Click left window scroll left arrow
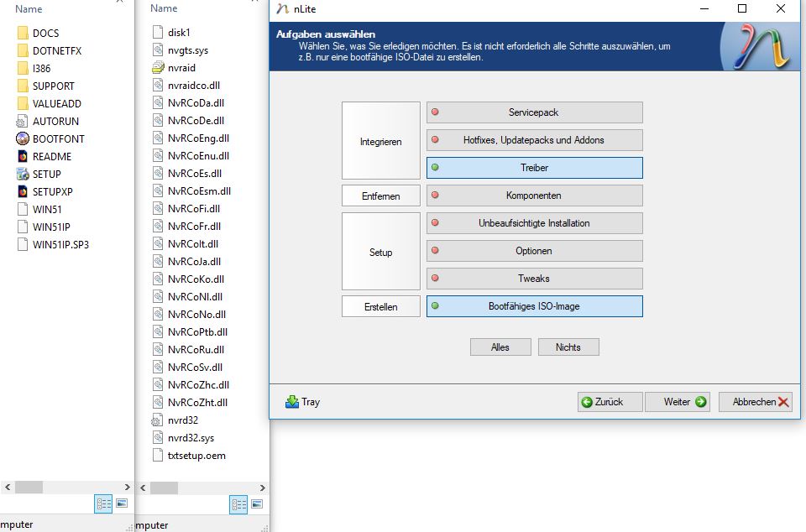This screenshot has height=532, width=806. point(8,487)
